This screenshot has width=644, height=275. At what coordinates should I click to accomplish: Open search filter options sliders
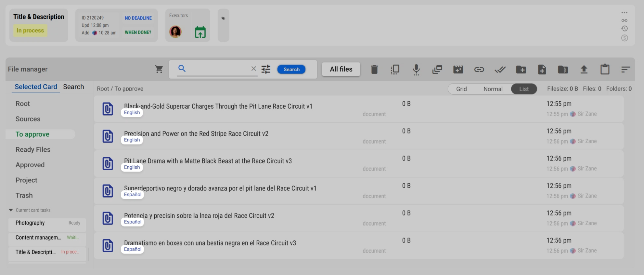coord(266,69)
